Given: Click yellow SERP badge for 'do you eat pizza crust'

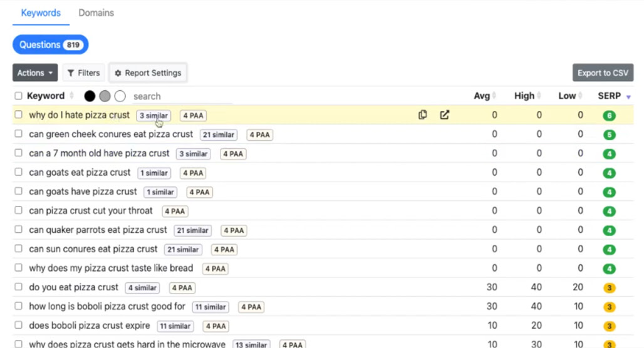Looking at the screenshot, I should point(609,288).
